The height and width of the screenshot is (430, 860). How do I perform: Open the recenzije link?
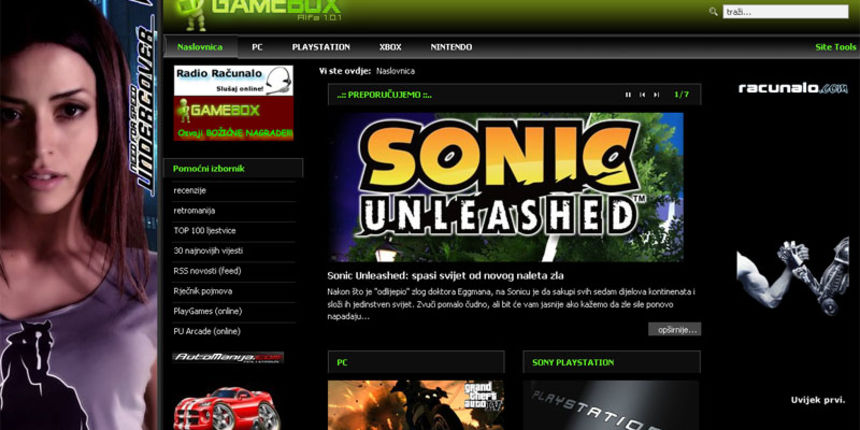[190, 190]
